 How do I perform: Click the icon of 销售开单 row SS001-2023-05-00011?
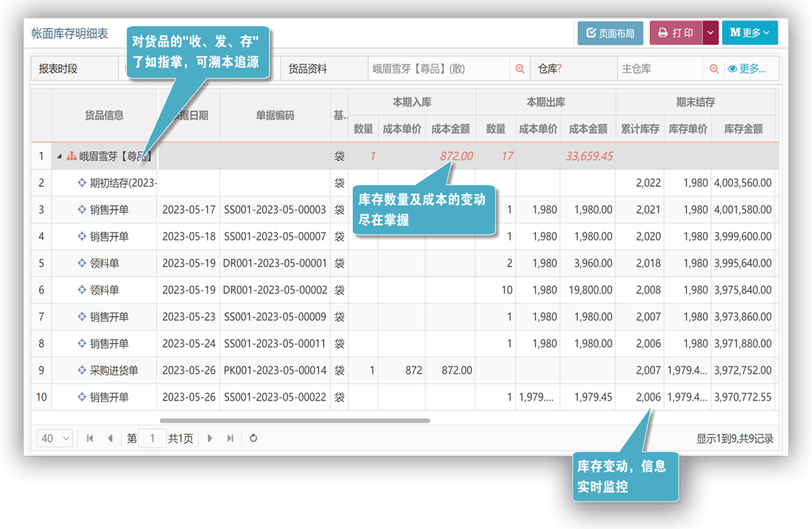[82, 344]
